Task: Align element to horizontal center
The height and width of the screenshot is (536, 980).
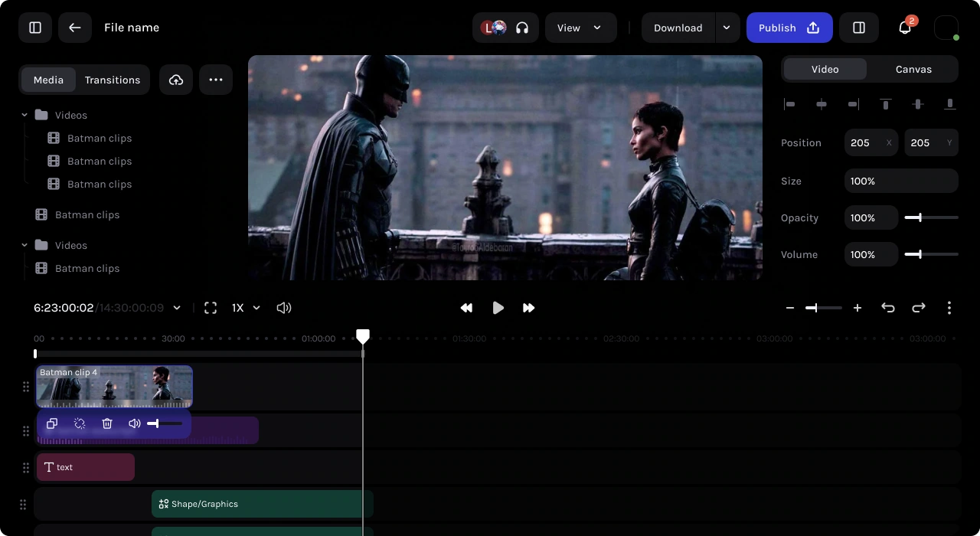Action: point(822,104)
